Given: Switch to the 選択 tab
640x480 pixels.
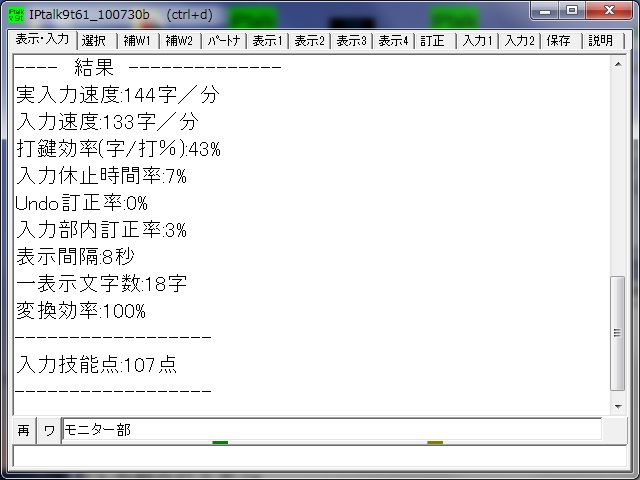Looking at the screenshot, I should click(x=94, y=41).
